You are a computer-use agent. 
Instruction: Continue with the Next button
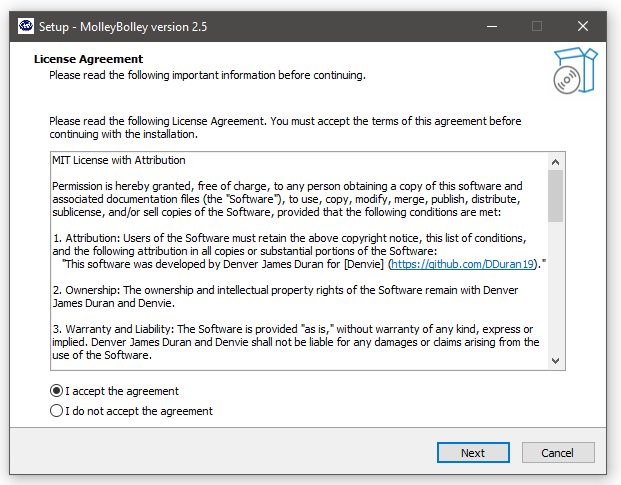pyautogui.click(x=473, y=453)
